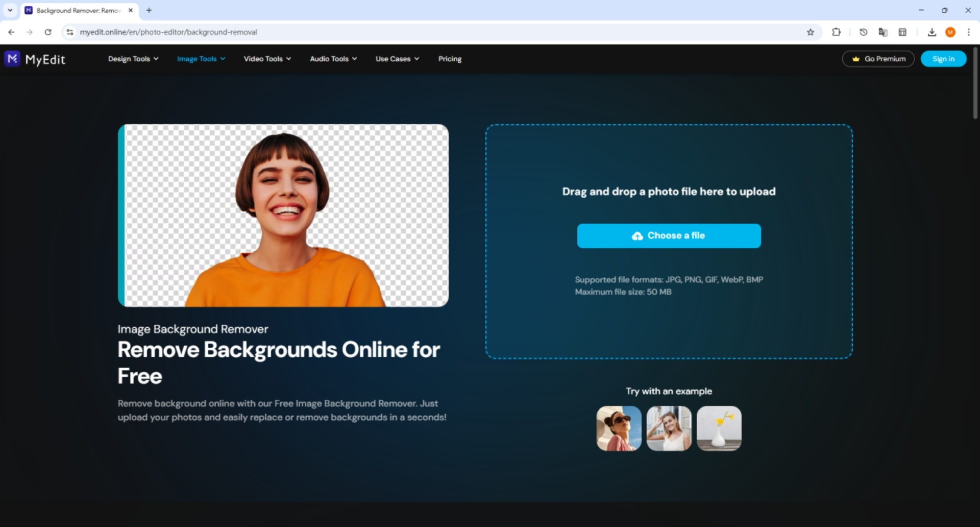Open the browser downloads icon
Image resolution: width=980 pixels, height=527 pixels.
tap(932, 32)
